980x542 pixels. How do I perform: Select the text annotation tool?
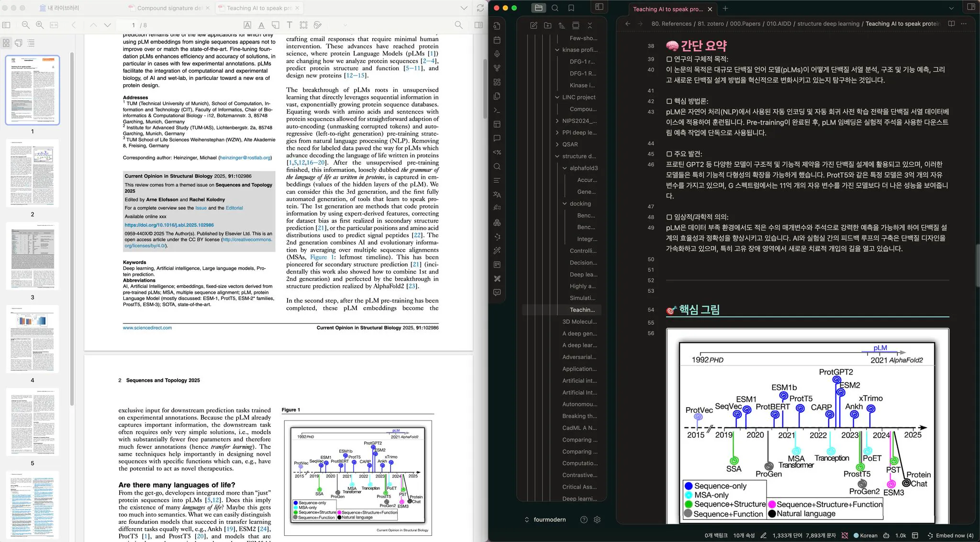coord(290,25)
